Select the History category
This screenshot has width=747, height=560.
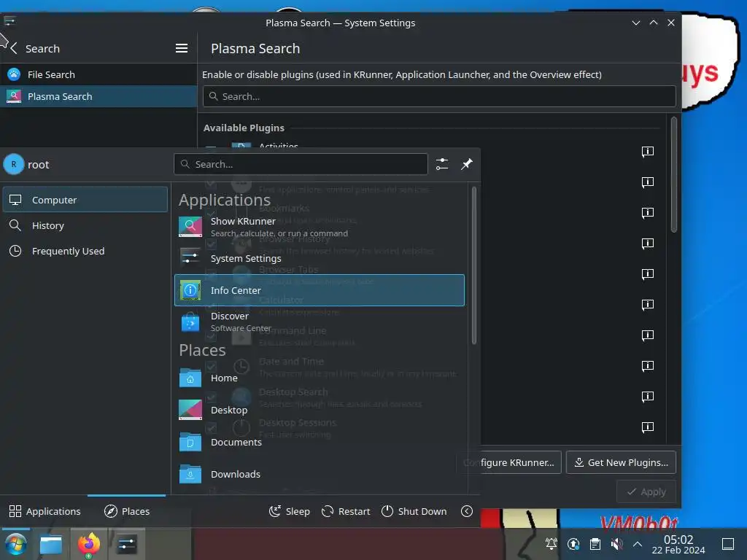click(x=85, y=225)
